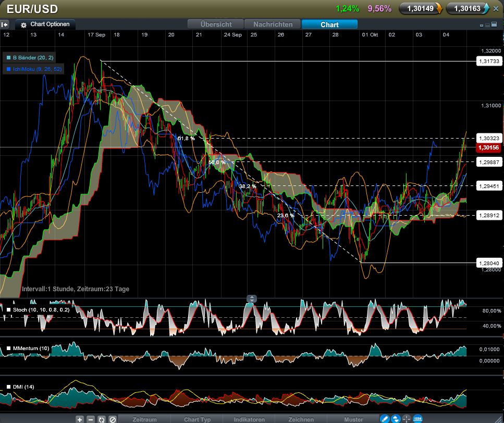Click the 1,29887 price level label

point(489,162)
